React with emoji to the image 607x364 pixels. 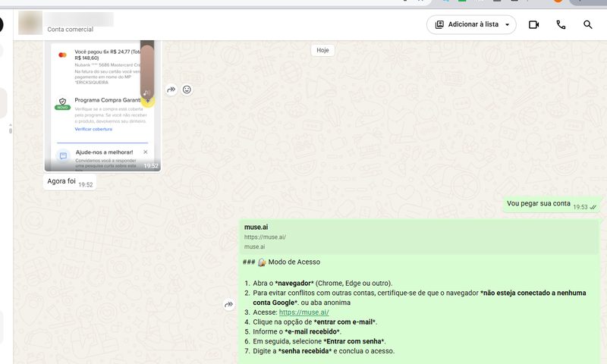coord(187,89)
